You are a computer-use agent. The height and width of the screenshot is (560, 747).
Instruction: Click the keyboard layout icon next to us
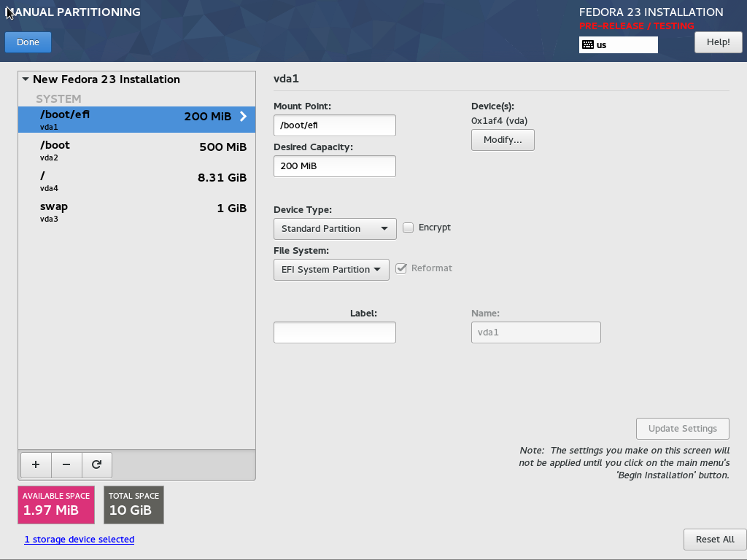(588, 44)
